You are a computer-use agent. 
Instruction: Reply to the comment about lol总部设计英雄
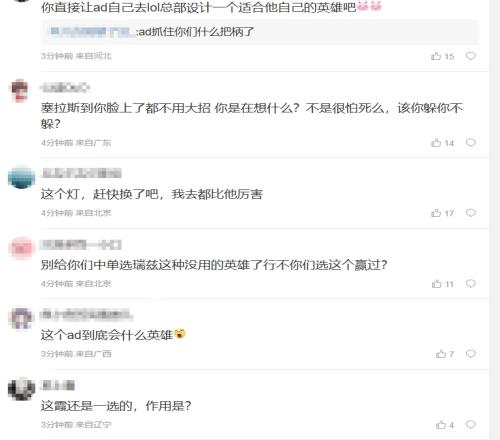471,56
